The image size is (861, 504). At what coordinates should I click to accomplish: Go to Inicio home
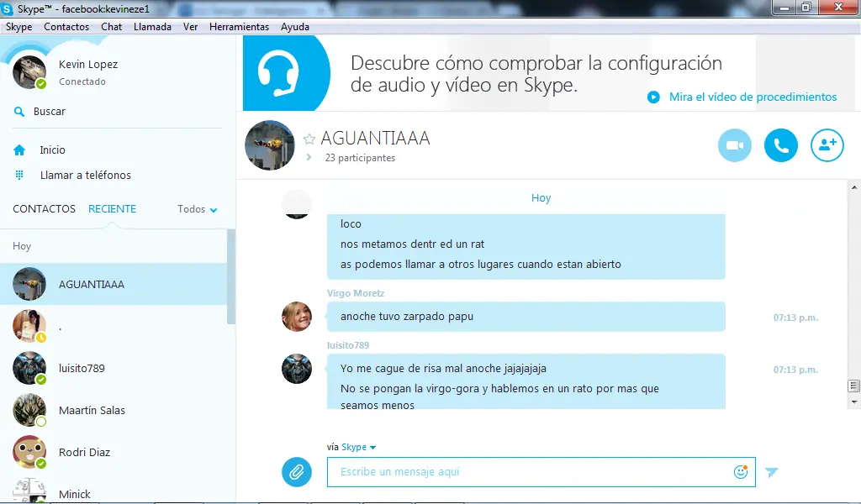point(52,150)
